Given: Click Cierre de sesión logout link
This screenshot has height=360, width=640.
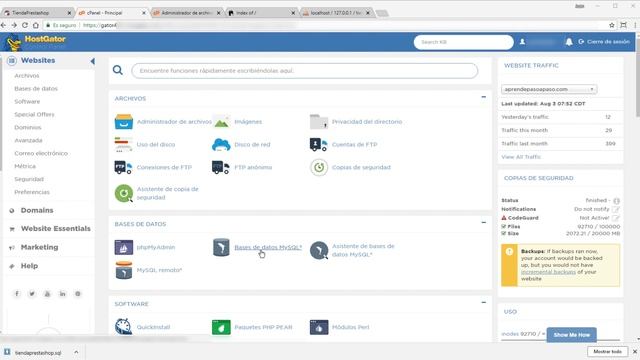Looking at the screenshot, I should [x=604, y=42].
